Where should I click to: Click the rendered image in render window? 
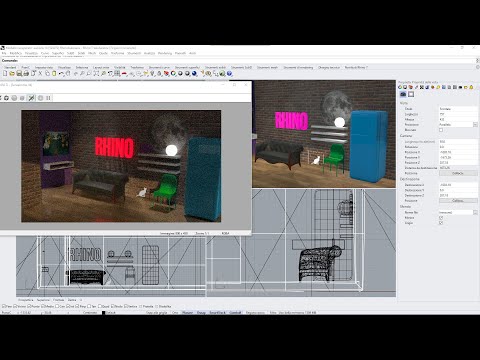pyautogui.click(x=121, y=166)
